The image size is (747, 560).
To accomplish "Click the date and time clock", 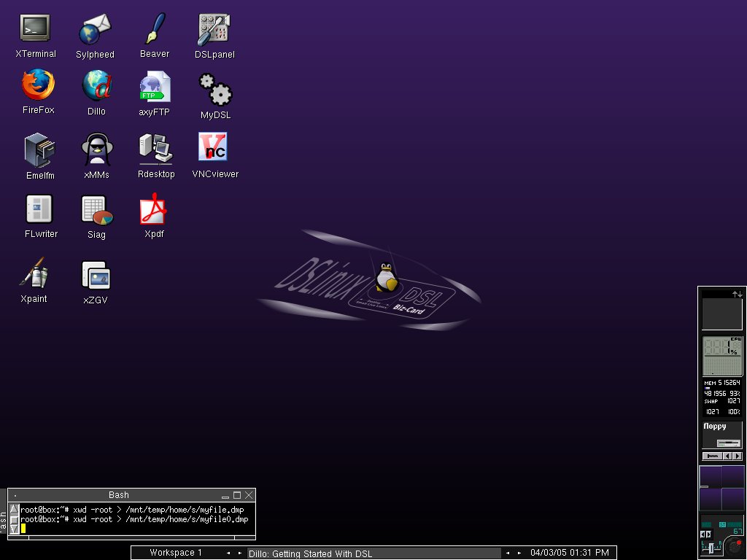I will (x=569, y=553).
